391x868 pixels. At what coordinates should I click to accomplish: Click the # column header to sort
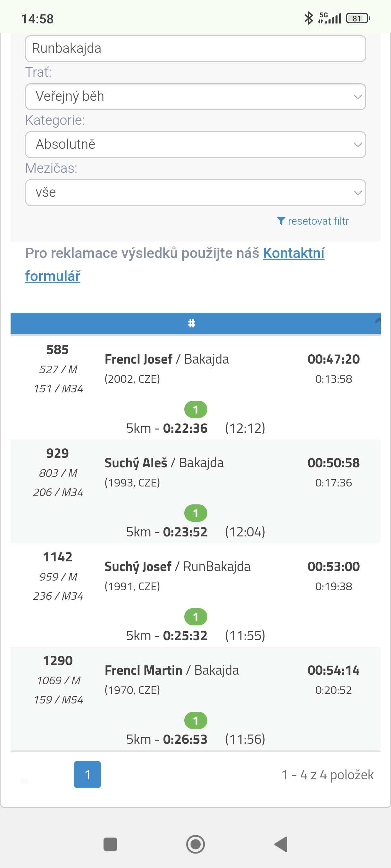tap(192, 324)
